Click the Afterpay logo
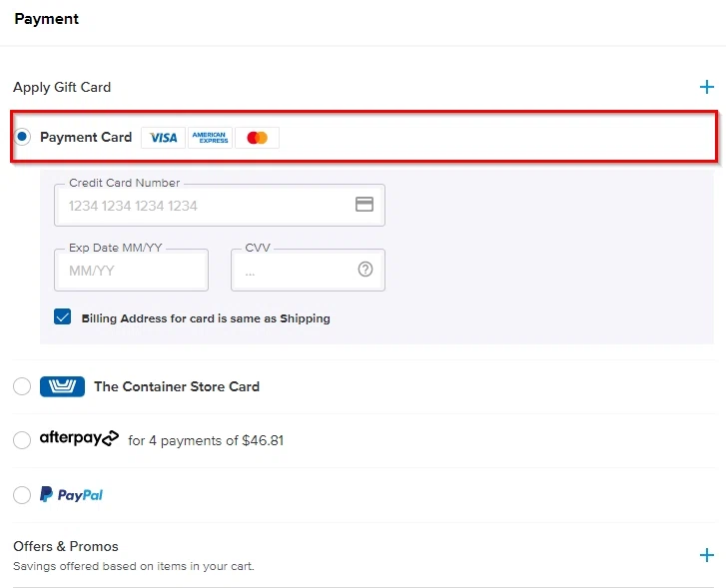 [79, 439]
